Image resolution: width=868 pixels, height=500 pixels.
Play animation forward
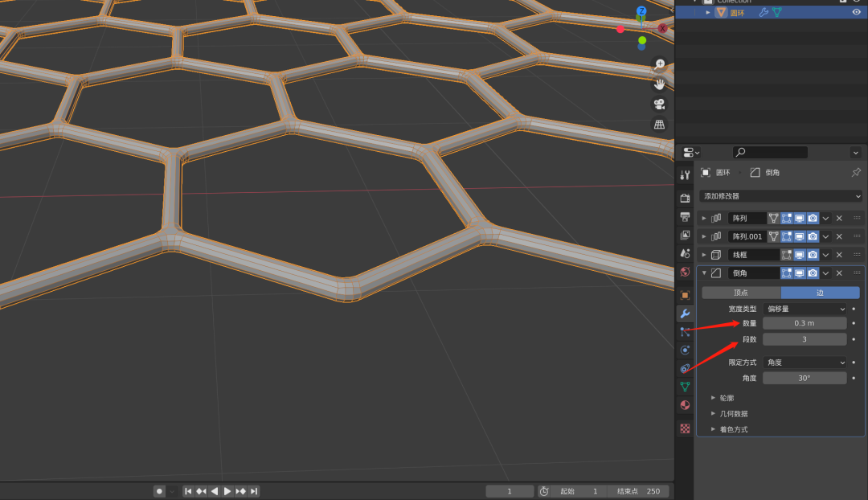click(227, 491)
